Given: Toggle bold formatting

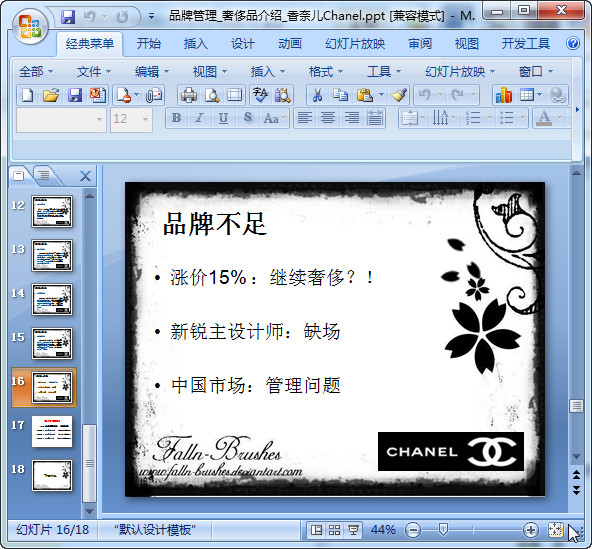Looking at the screenshot, I should click(176, 118).
